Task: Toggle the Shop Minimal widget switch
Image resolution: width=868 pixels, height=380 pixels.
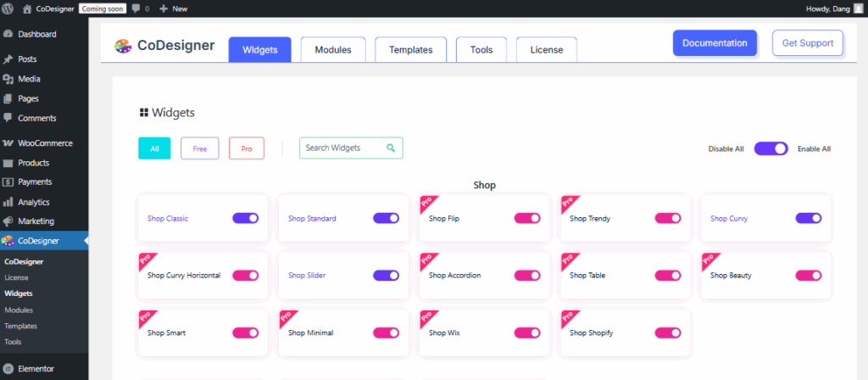Action: point(386,332)
